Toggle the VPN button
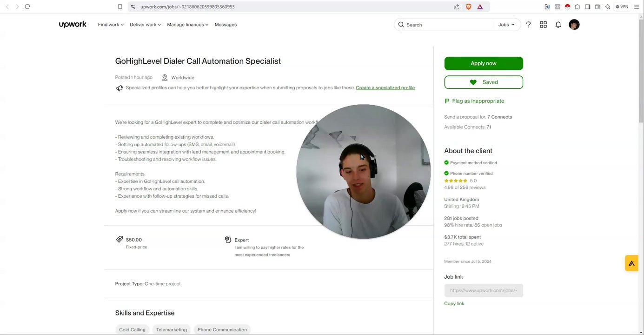 click(x=622, y=7)
